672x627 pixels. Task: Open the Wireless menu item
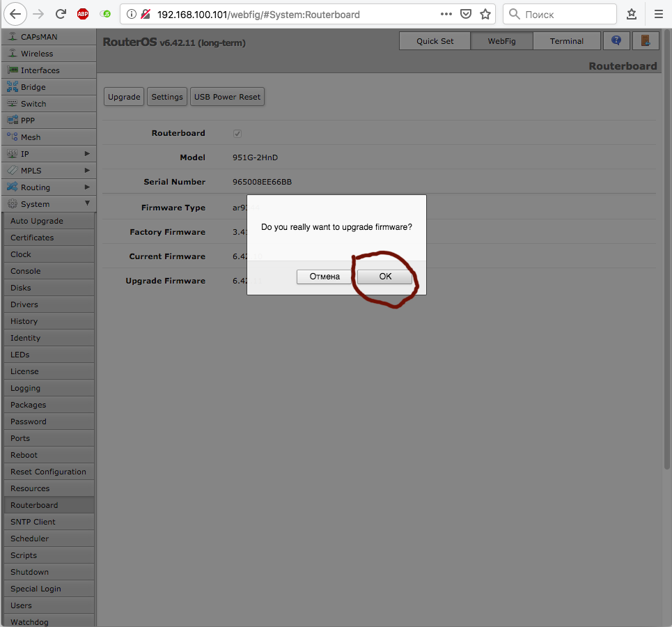pos(49,54)
